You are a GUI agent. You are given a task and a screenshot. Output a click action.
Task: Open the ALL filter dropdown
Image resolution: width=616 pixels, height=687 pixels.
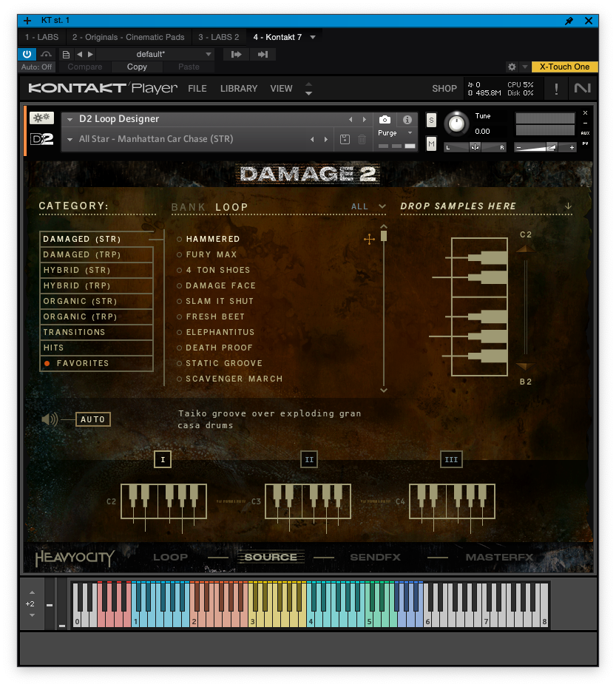coord(382,206)
